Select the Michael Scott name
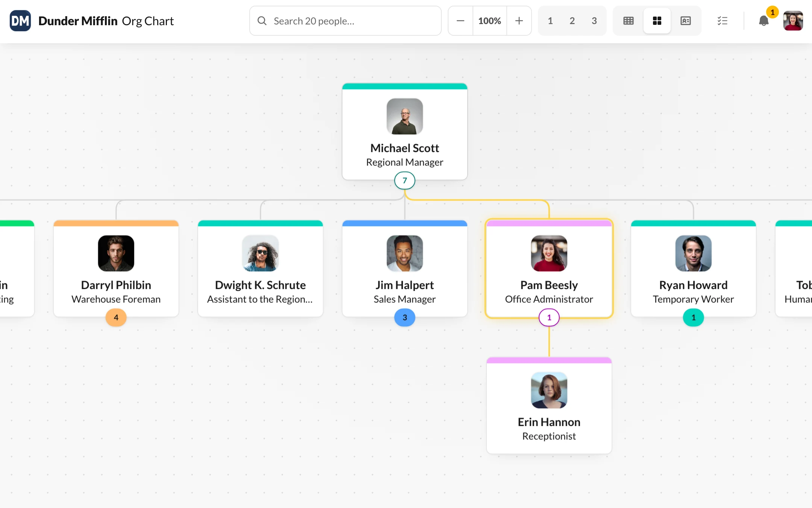 (405, 148)
